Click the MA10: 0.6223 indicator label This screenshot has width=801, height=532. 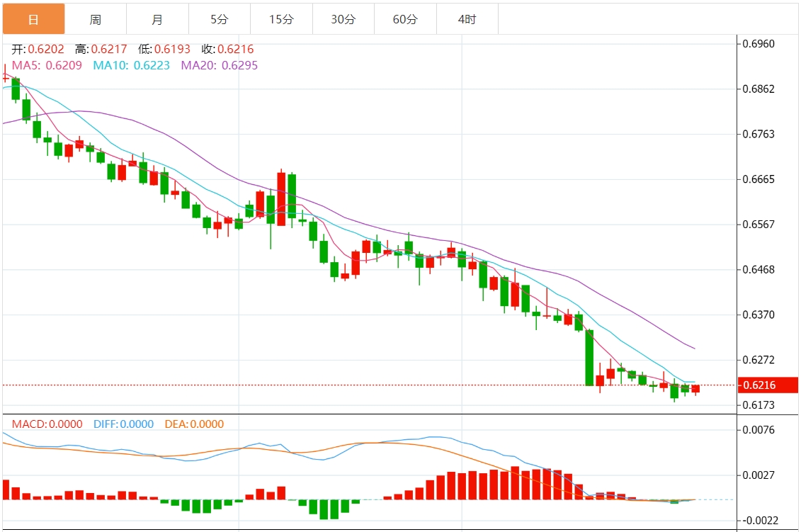pyautogui.click(x=131, y=65)
